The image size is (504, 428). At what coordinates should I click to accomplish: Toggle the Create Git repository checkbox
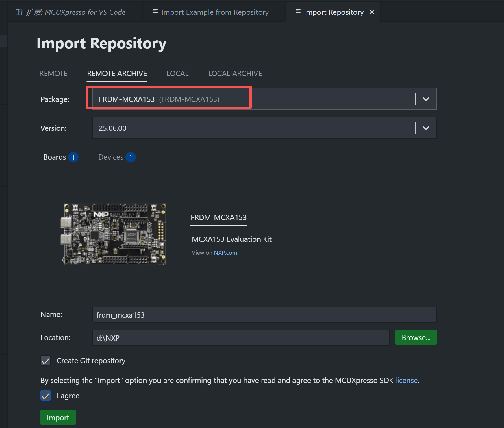pos(46,361)
